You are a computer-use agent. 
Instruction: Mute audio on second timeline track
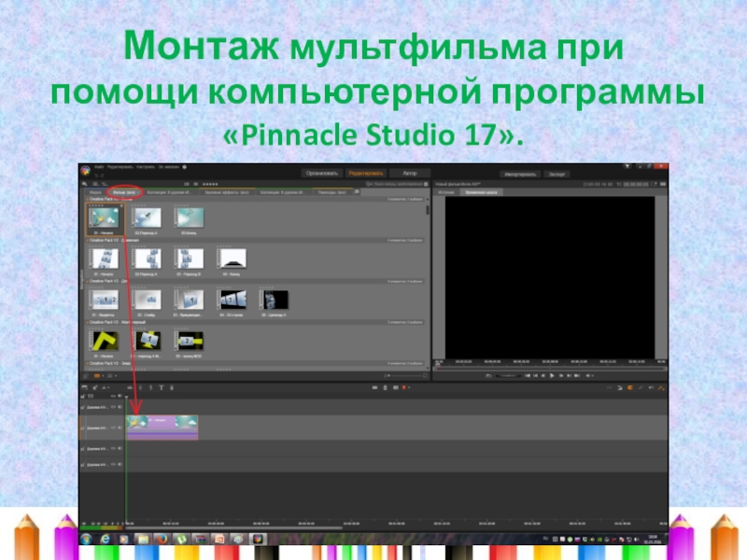pyautogui.click(x=120, y=427)
